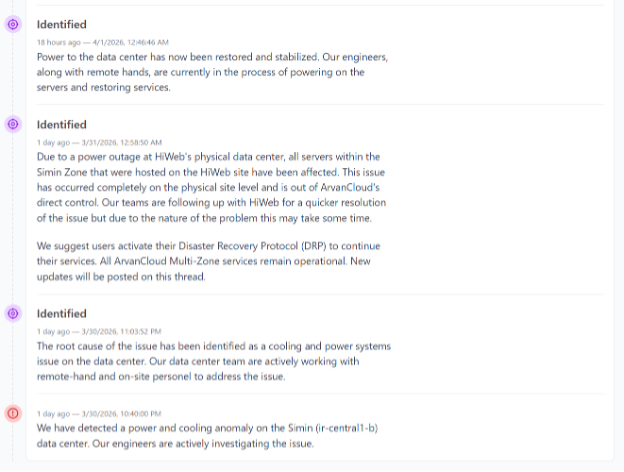Click the "Disaster Recovery Protocol (DRP)" text
This screenshot has height=472, width=624.
[292, 246]
